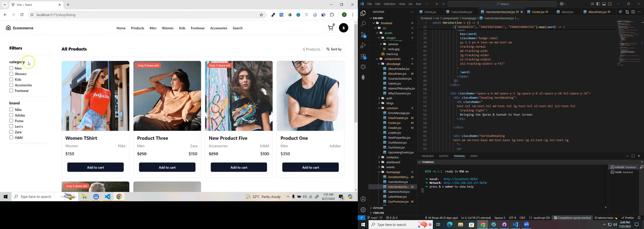The width and height of the screenshot is (644, 229).
Task: Click the shopping cart icon in Ecommerce header
Action: click(x=331, y=28)
